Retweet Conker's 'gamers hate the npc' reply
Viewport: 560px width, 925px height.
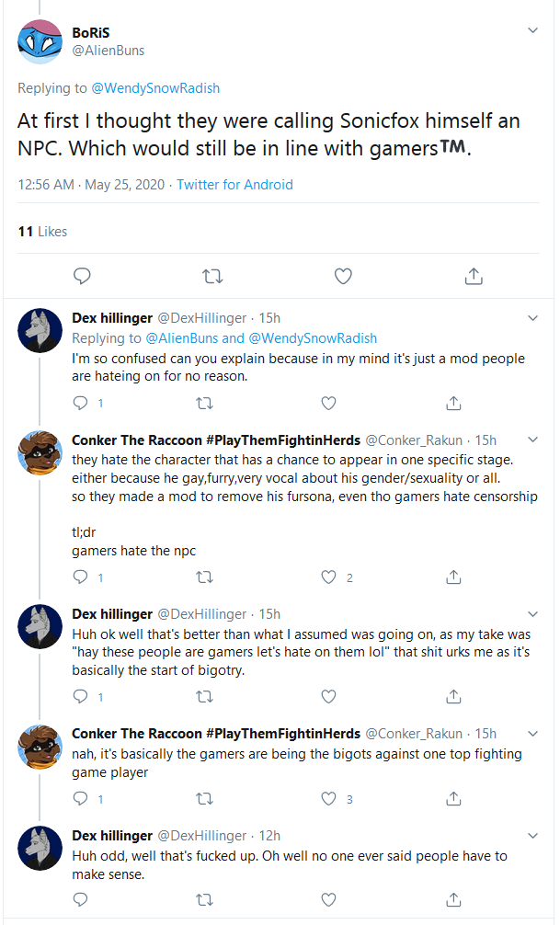[204, 577]
